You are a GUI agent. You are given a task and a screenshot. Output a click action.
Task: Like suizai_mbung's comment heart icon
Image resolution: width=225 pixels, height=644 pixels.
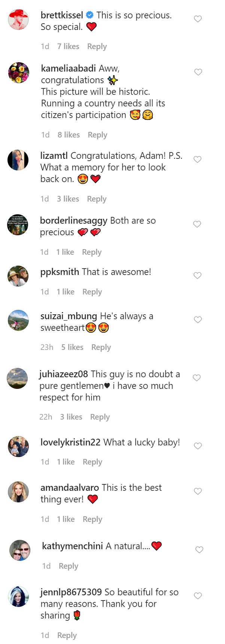pos(197,320)
